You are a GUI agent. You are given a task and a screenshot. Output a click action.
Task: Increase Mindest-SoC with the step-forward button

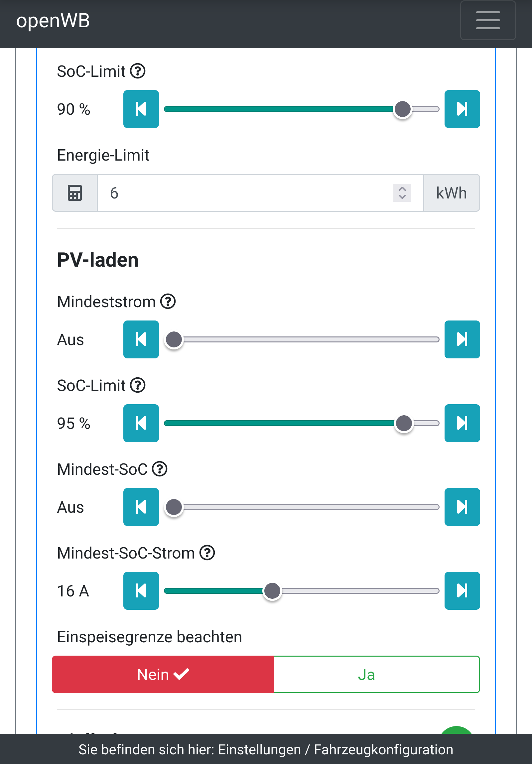tap(462, 507)
